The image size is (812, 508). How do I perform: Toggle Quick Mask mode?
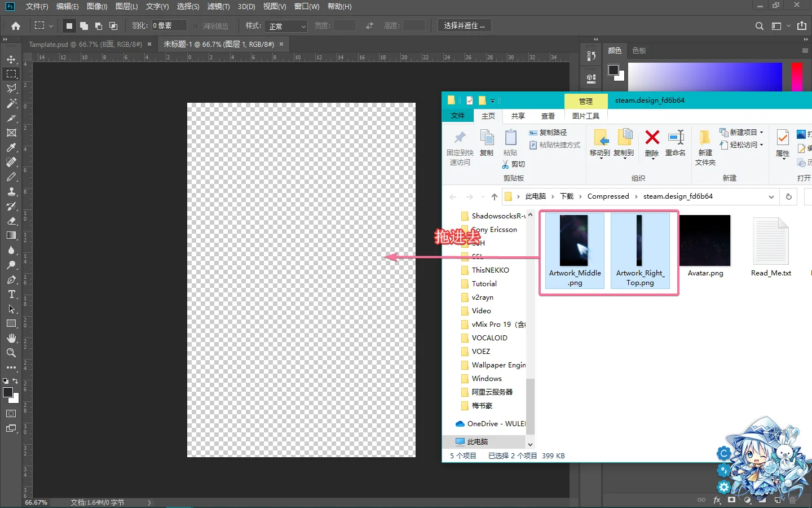click(x=11, y=414)
